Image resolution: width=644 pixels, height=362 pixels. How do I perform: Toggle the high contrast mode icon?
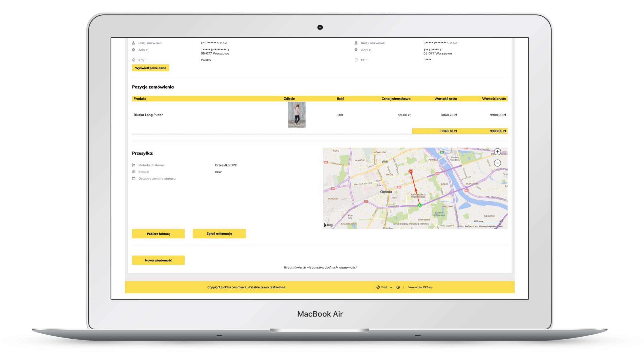point(398,287)
